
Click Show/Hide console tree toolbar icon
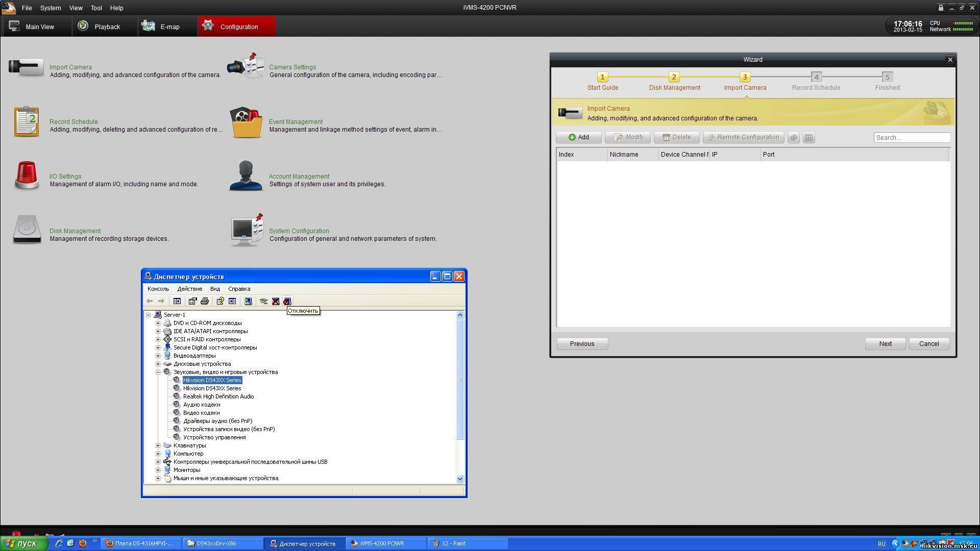(x=177, y=301)
